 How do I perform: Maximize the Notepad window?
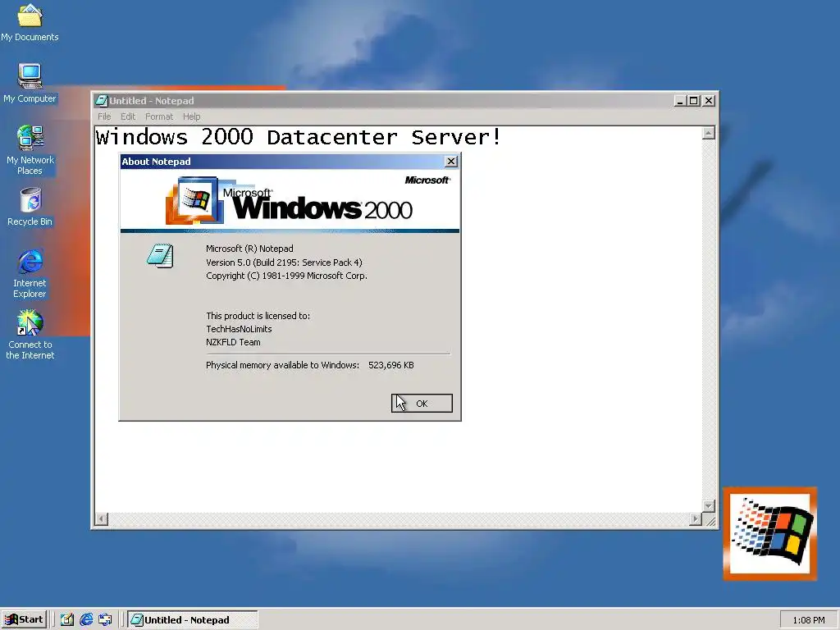click(694, 101)
